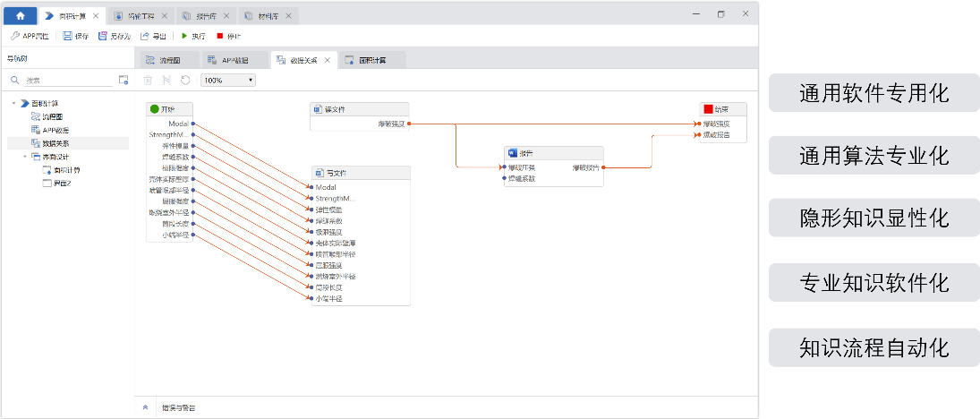Image resolution: width=980 pixels, height=419 pixels.
Task: Click the trash delete icon in canvas toolbar
Action: coord(149,80)
